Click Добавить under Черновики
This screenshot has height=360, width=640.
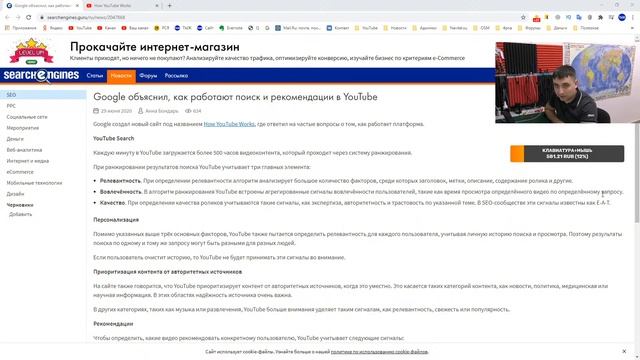pyautogui.click(x=20, y=214)
